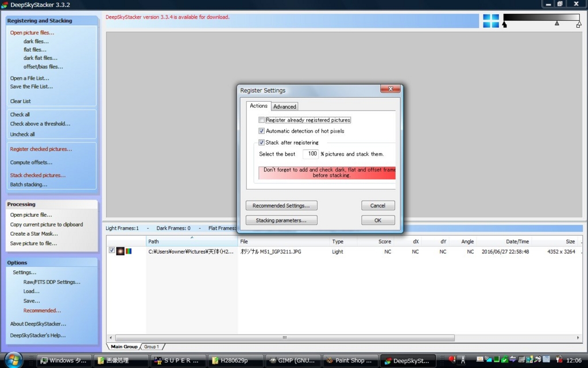Select the Main Group tab
This screenshot has width=588, height=368.
pos(124,347)
